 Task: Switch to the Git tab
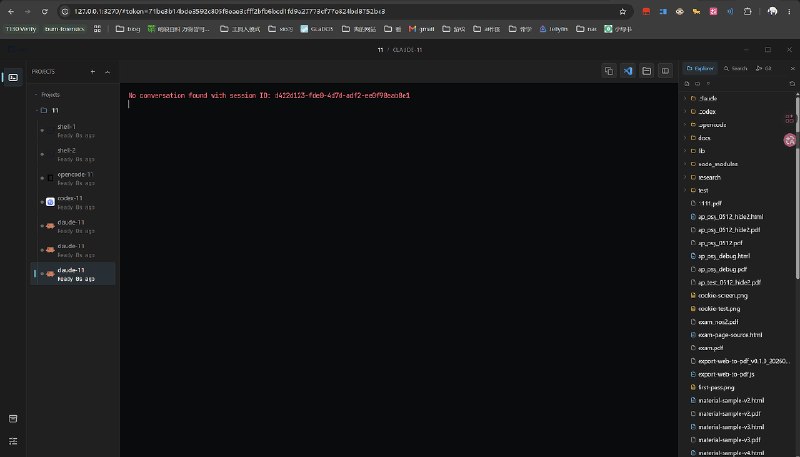click(x=764, y=68)
